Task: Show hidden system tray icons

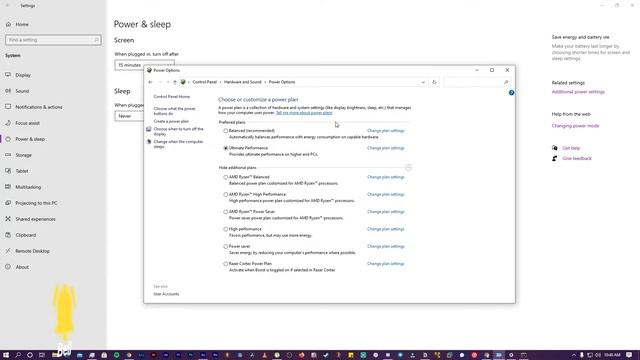Action: point(573,355)
